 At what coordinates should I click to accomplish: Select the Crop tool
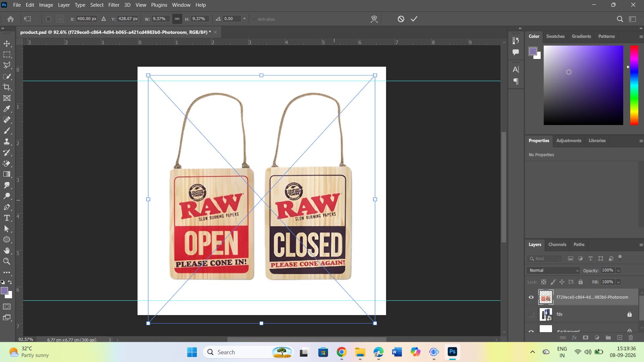tap(7, 87)
